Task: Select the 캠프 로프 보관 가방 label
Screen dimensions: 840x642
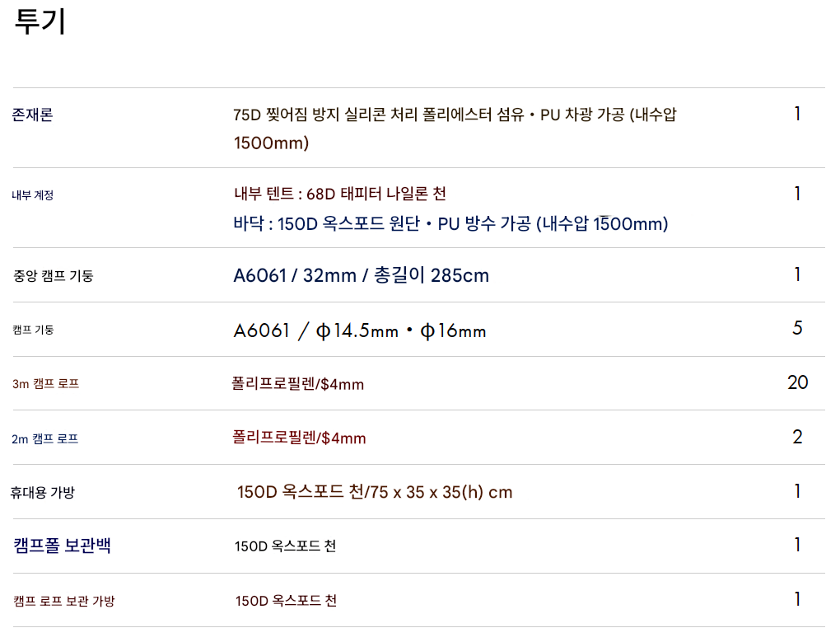Action: coord(64,601)
